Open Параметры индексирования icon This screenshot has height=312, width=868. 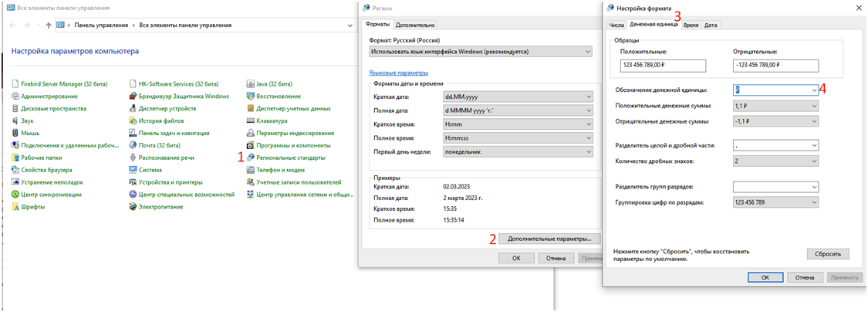pos(251,133)
